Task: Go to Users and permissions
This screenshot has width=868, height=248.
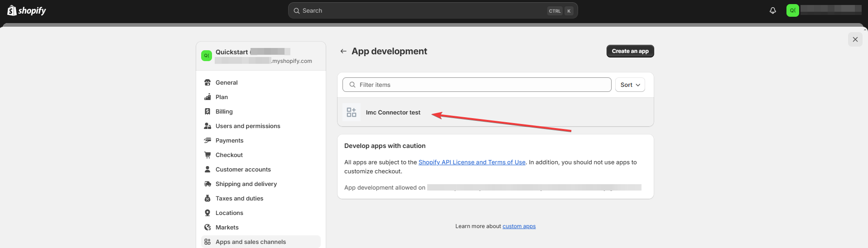Action: 248,126
